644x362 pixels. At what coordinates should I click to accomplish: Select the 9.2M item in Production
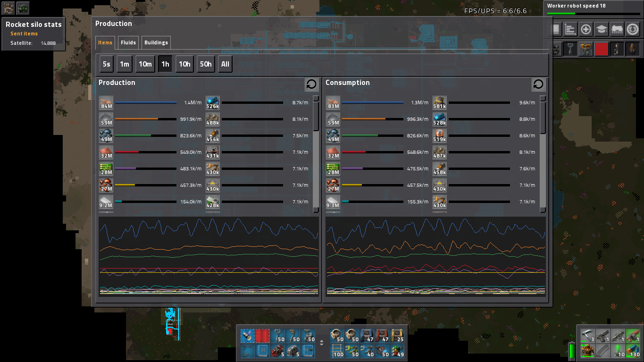(x=106, y=202)
